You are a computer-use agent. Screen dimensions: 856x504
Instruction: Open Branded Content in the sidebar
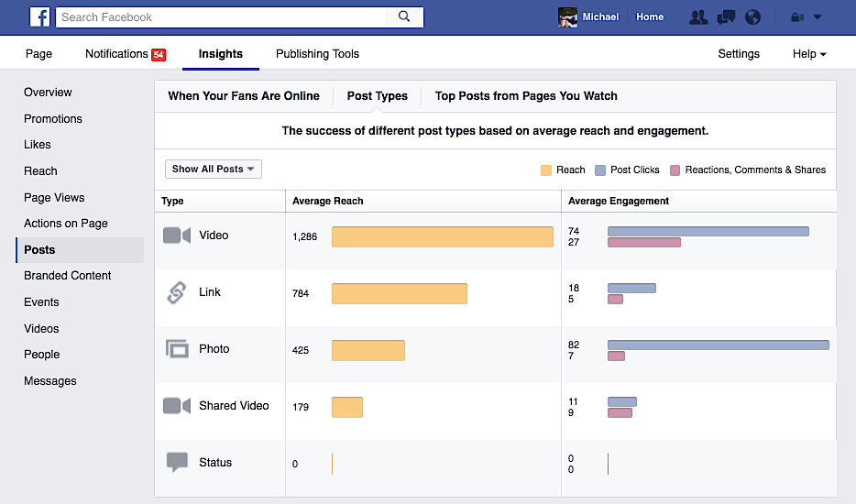[67, 276]
